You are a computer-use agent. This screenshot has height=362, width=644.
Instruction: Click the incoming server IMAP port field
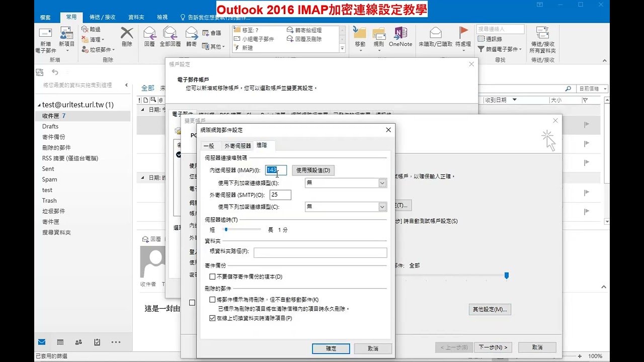tap(276, 170)
